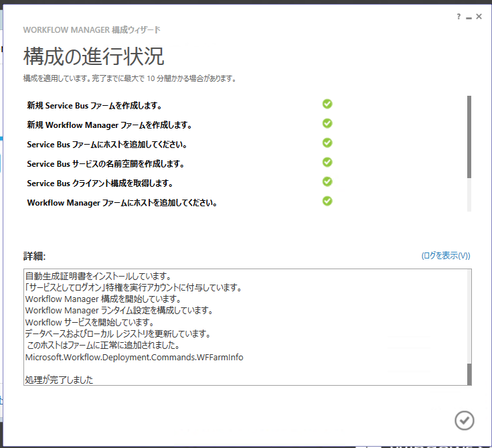Screen dimensions: 492x448
Task: Click green check for Service Bus サービスの名前空間
Action: click(x=327, y=162)
